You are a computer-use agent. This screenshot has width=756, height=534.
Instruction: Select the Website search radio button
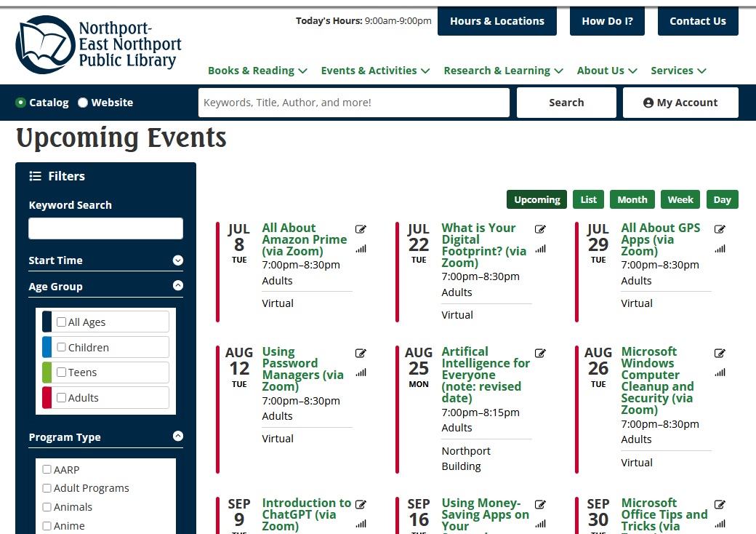(83, 103)
